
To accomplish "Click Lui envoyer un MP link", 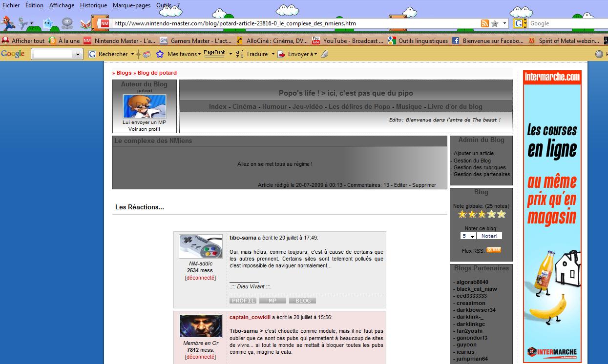I will click(145, 122).
